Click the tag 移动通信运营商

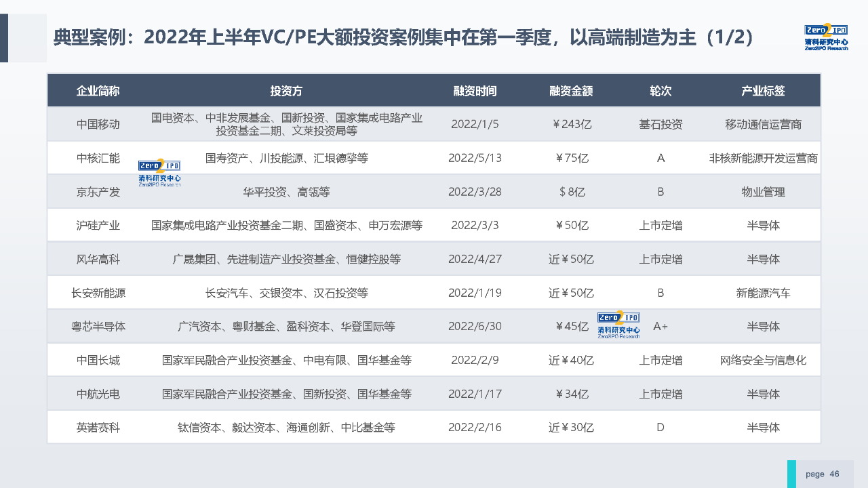point(763,125)
